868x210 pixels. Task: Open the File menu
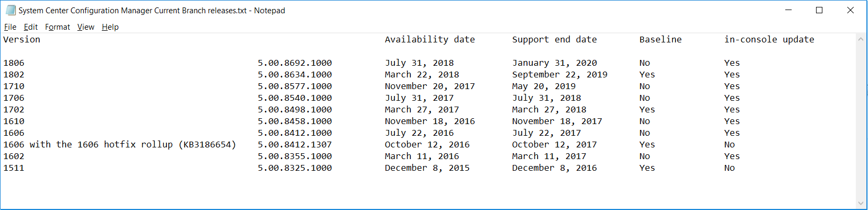(10, 27)
